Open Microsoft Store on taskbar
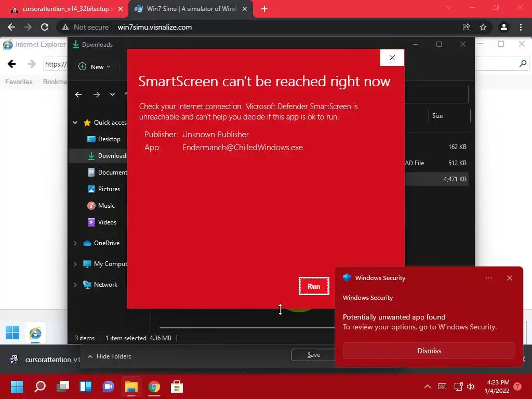The image size is (532, 399). click(177, 387)
